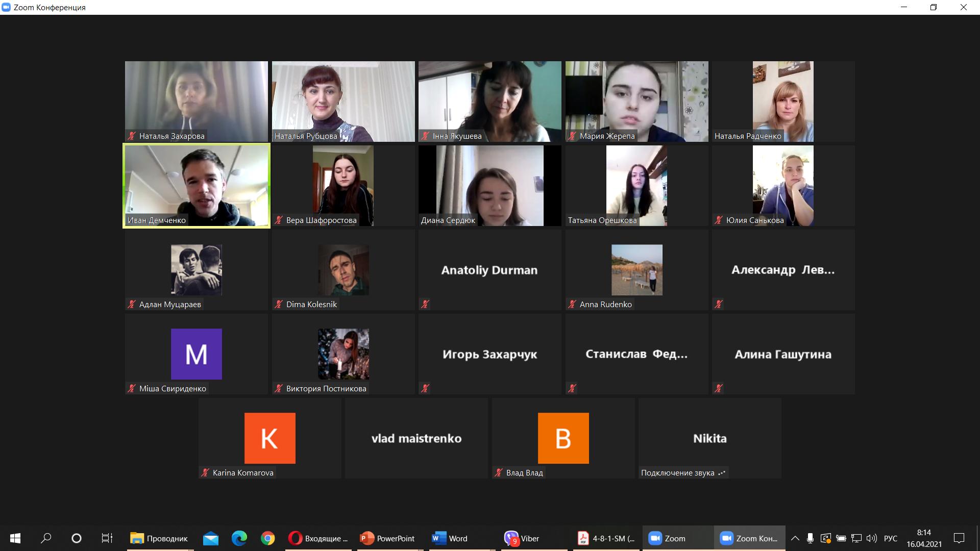The height and width of the screenshot is (551, 980).
Task: Open Task View on taskbar
Action: point(107,538)
